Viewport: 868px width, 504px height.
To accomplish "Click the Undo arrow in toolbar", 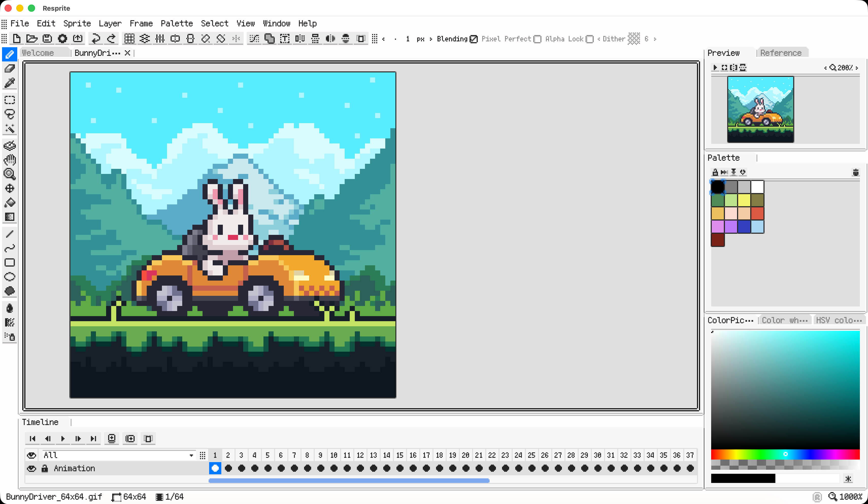I will [x=96, y=39].
